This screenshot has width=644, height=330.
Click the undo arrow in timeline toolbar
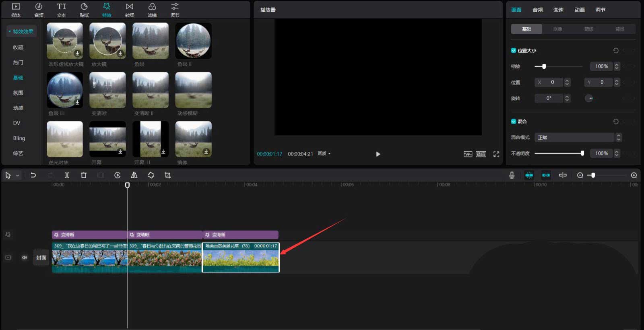(33, 175)
